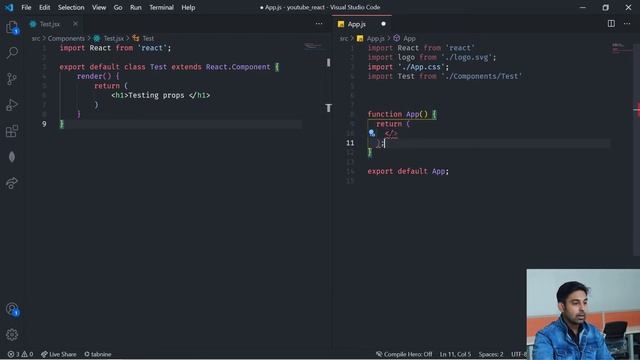Open the Accounts icon in activity bar
This screenshot has height=360, width=640.
tap(12, 309)
